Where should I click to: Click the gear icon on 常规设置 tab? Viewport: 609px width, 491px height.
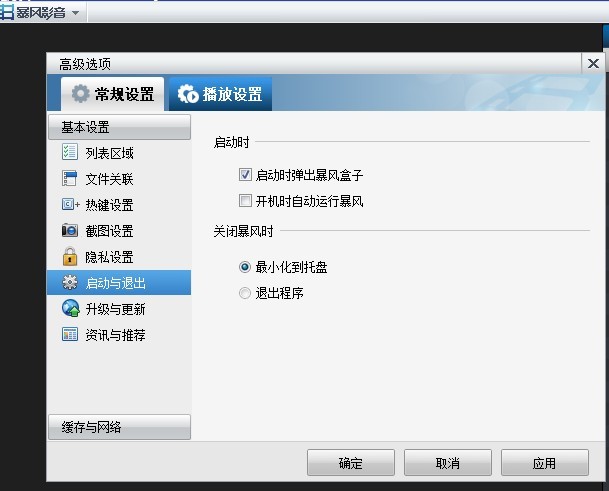pyautogui.click(x=80, y=94)
